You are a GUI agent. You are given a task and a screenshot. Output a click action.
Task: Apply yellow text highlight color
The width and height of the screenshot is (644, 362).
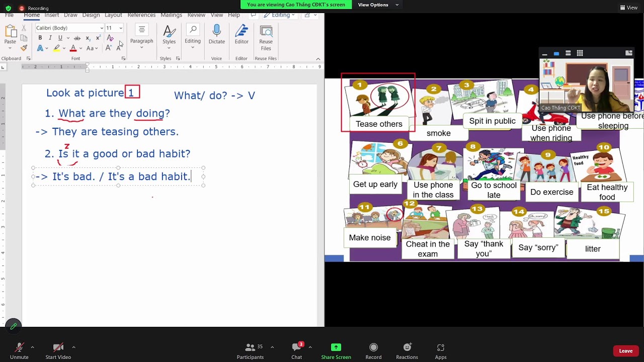click(x=56, y=48)
